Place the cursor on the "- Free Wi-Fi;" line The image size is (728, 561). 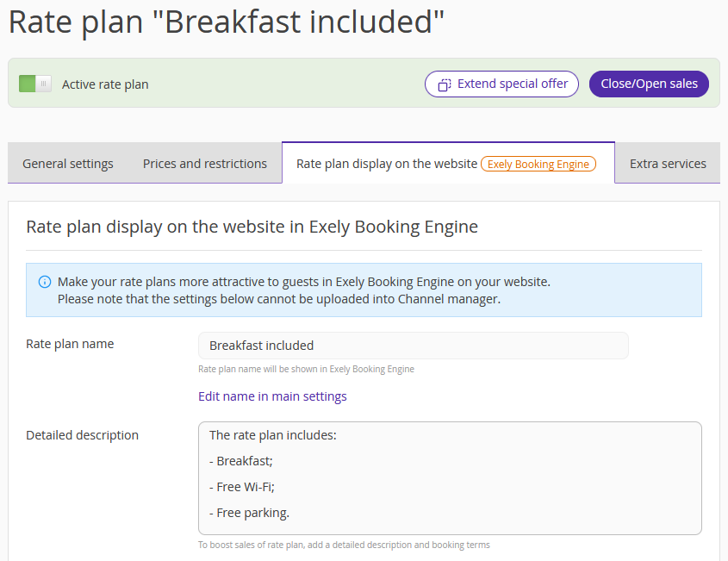coord(242,487)
